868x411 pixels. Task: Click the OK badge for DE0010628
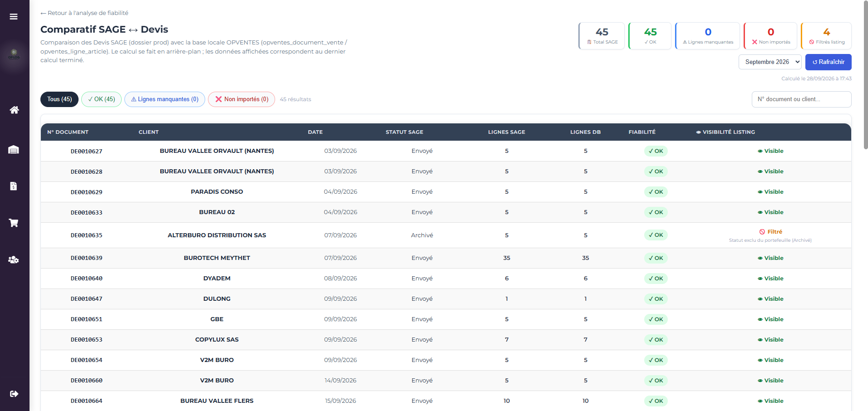[x=656, y=171]
